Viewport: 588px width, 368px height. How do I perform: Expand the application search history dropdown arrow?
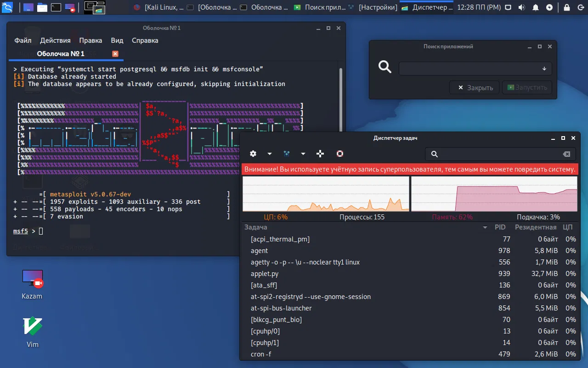coord(544,69)
